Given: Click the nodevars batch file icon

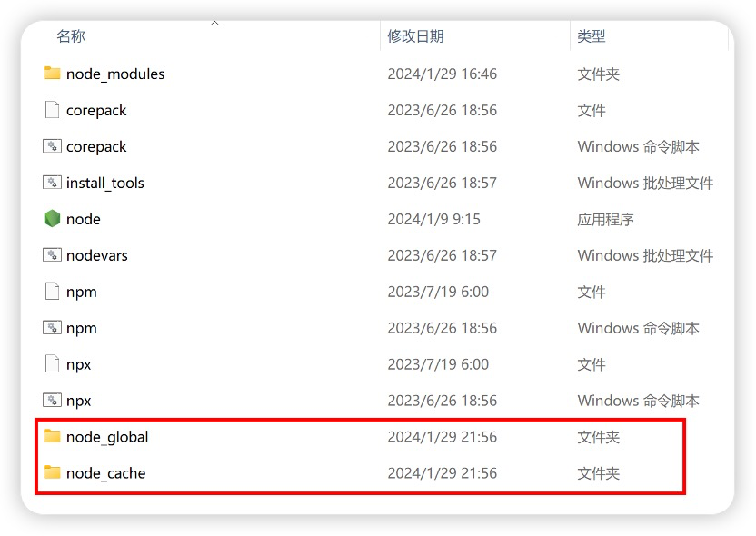Looking at the screenshot, I should click(52, 255).
